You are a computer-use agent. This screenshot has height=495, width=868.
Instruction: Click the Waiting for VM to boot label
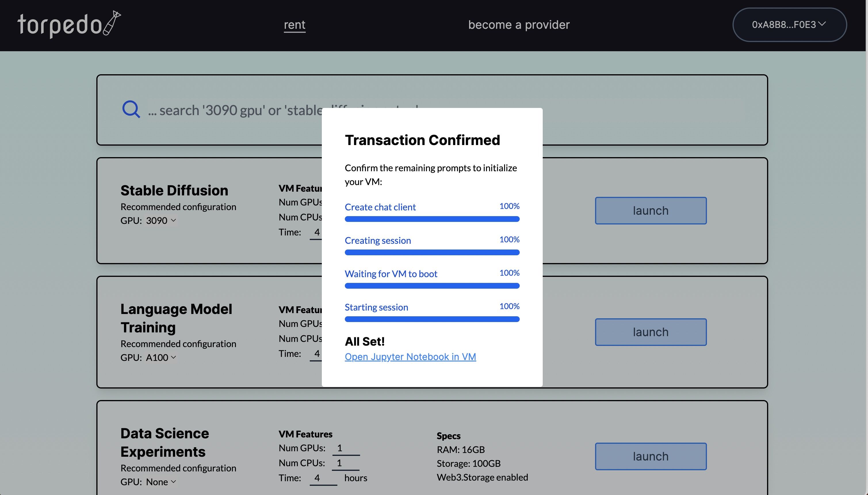(391, 274)
